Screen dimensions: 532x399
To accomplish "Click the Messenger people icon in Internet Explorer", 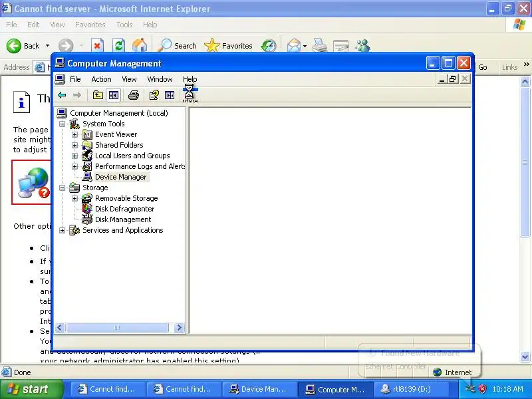I will (362, 46).
